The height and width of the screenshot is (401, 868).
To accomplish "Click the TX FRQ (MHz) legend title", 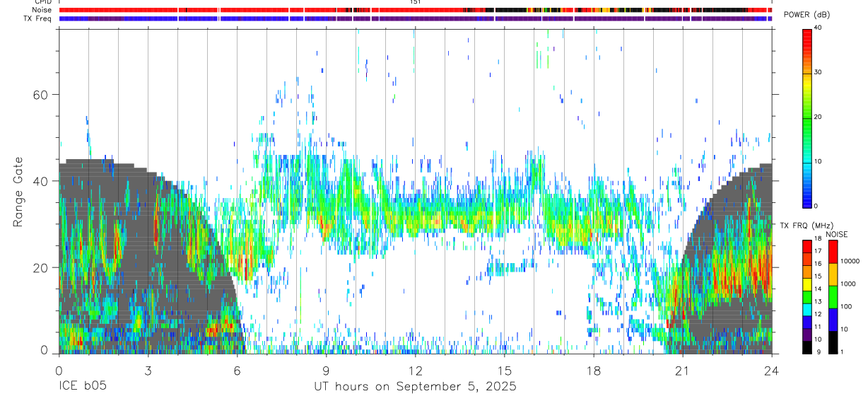I will [x=807, y=226].
